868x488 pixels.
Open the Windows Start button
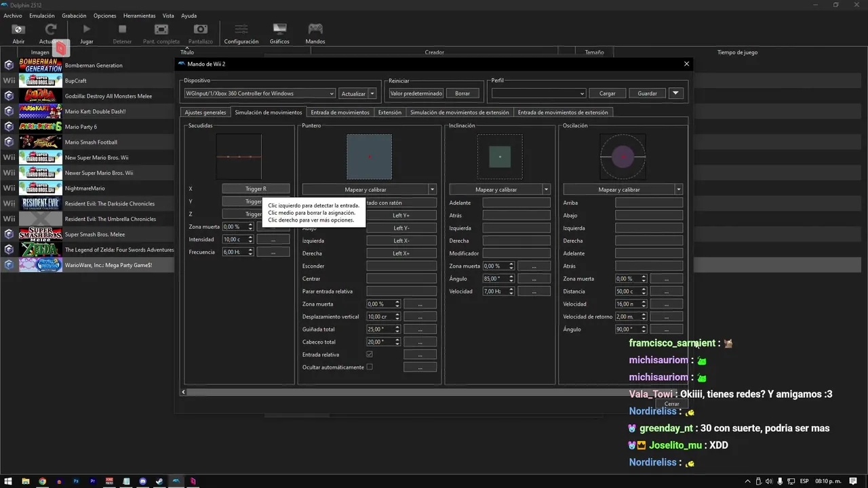tap(9, 481)
